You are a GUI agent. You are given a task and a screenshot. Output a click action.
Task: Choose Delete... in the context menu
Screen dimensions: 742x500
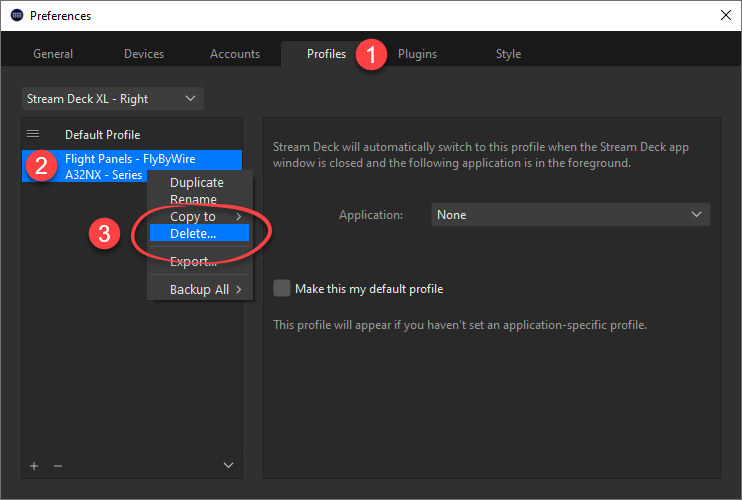pos(200,233)
